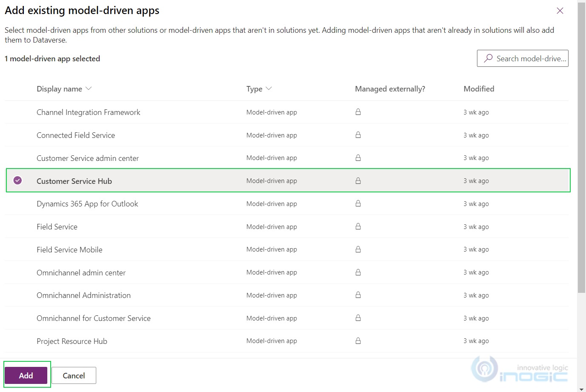The height and width of the screenshot is (392, 586).
Task: Click the Customer Service Hub name
Action: 74,181
